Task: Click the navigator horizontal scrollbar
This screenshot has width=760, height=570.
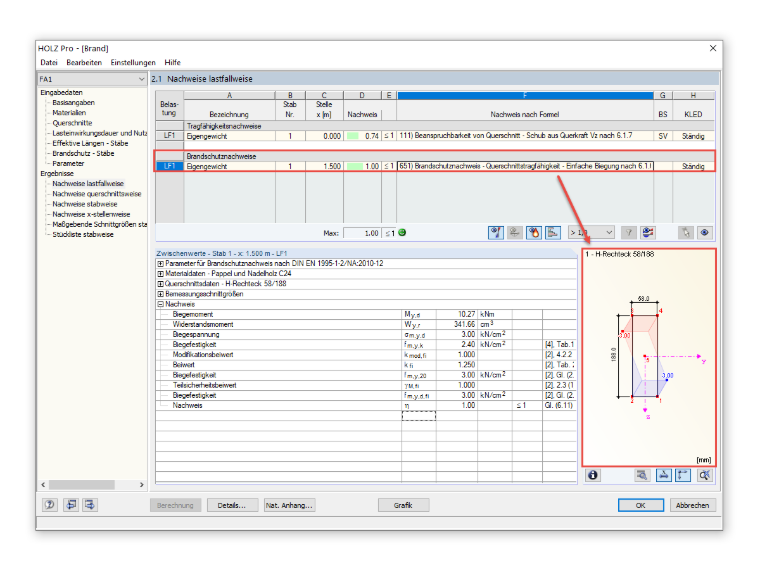Action: tap(92, 485)
